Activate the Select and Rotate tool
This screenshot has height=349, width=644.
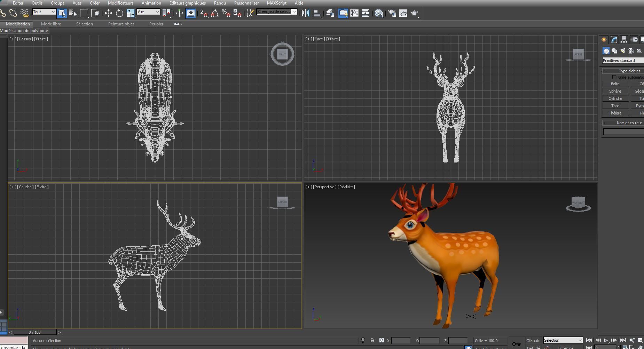119,13
